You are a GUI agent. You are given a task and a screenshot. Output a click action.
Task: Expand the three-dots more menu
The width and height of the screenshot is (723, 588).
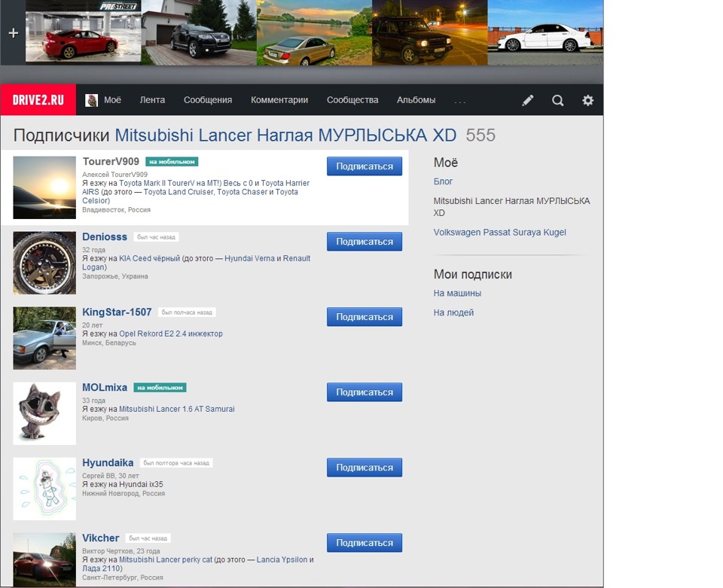[x=459, y=102]
